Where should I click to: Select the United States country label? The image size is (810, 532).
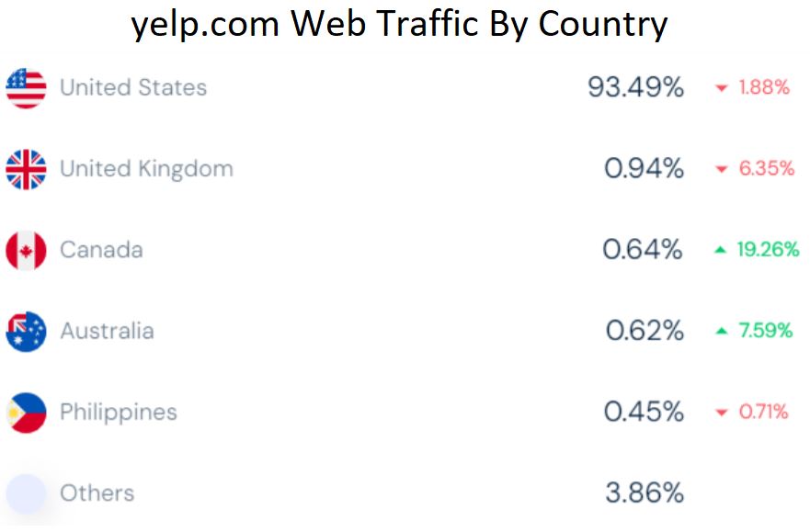click(133, 88)
